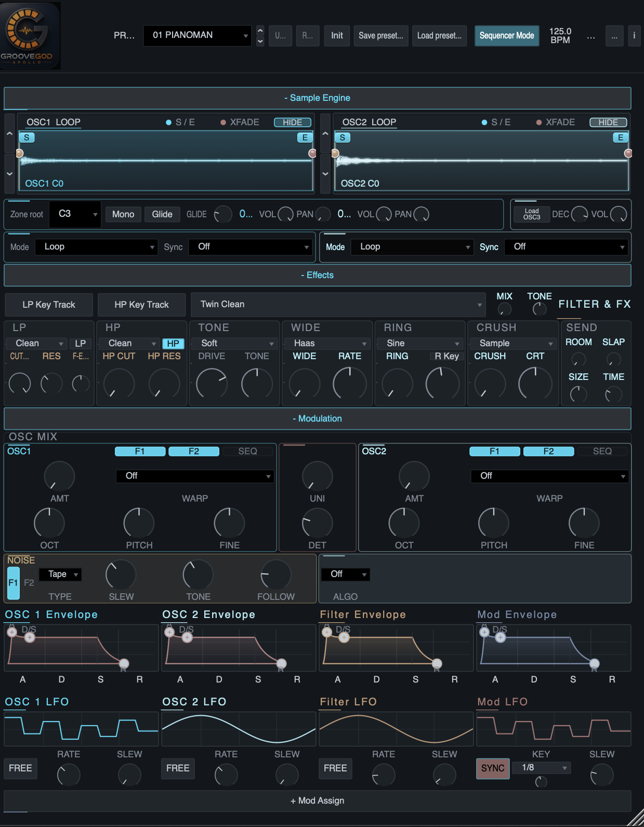Click the Mod LFO waveform display
The image size is (644, 827).
pos(554,729)
